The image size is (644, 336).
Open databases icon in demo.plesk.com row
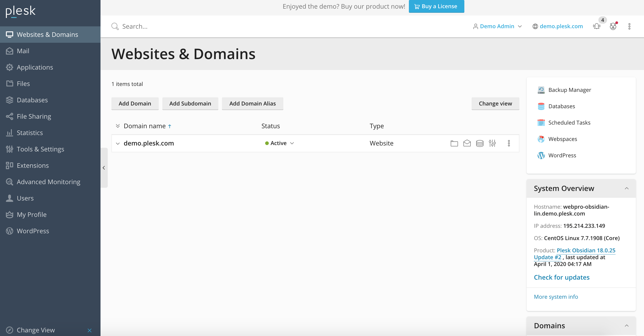click(x=480, y=143)
